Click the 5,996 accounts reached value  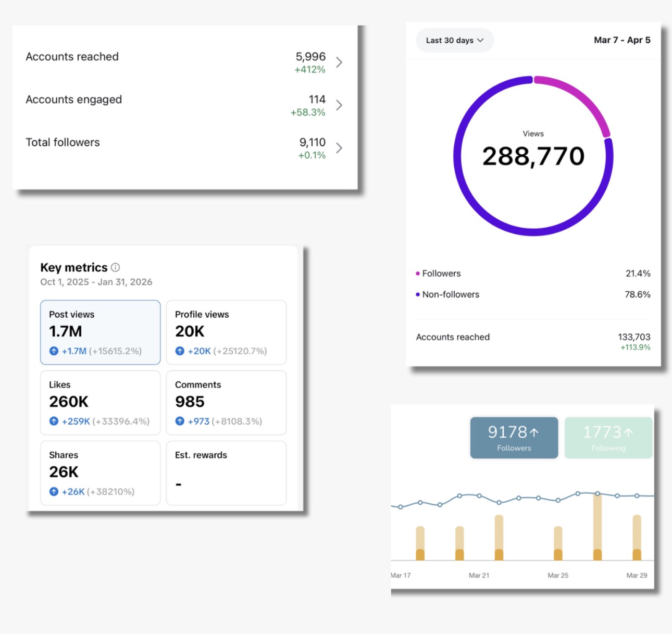pos(310,57)
